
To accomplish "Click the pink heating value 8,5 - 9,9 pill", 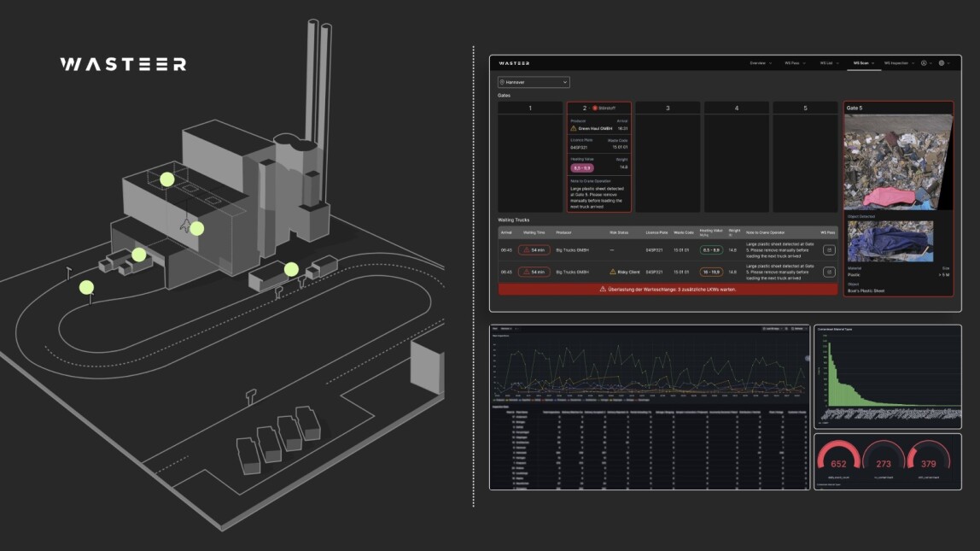I will (x=583, y=167).
